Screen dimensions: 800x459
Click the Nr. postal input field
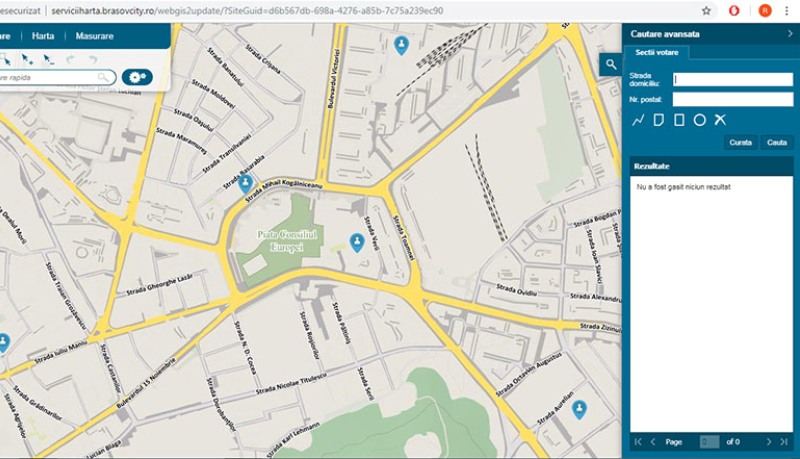tap(732, 99)
